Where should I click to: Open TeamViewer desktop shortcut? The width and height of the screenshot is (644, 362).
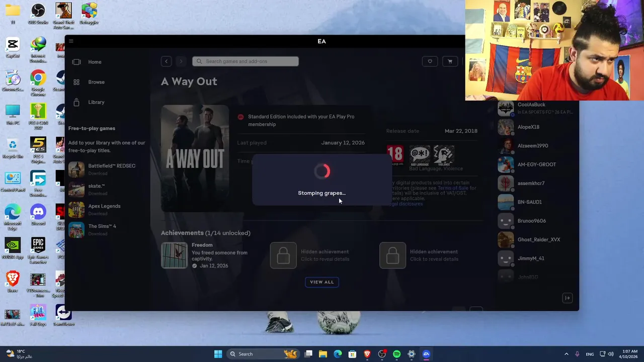(63, 316)
